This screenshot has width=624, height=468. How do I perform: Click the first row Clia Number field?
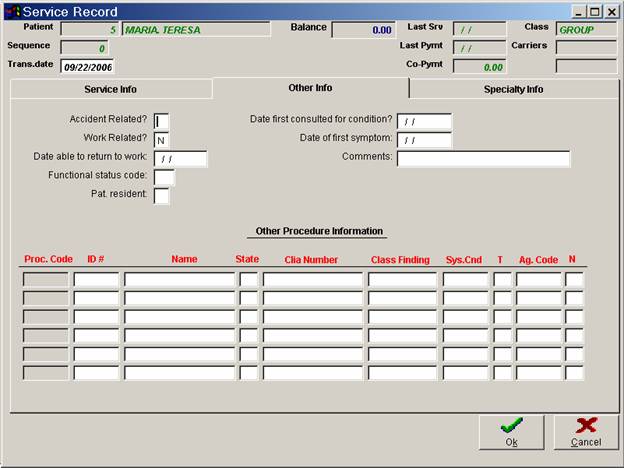point(313,279)
